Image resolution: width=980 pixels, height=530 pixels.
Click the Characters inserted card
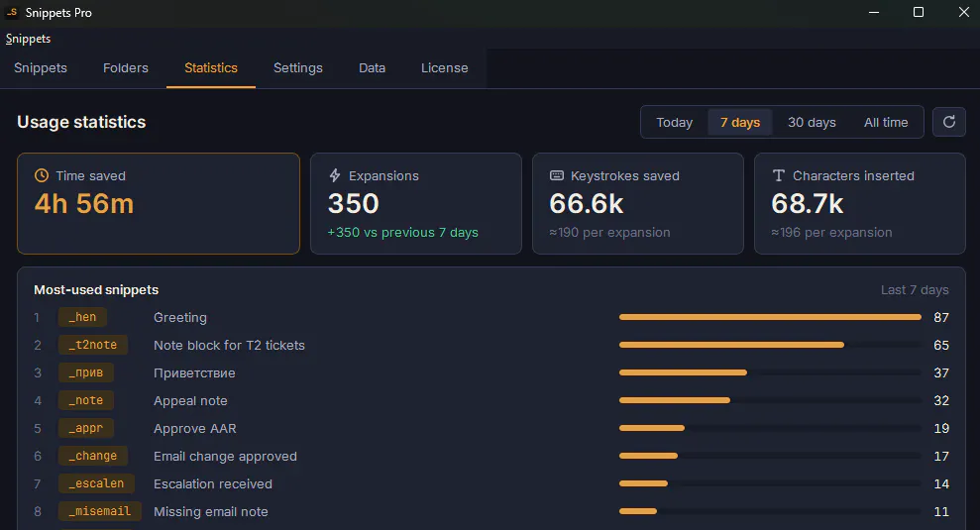click(x=860, y=204)
